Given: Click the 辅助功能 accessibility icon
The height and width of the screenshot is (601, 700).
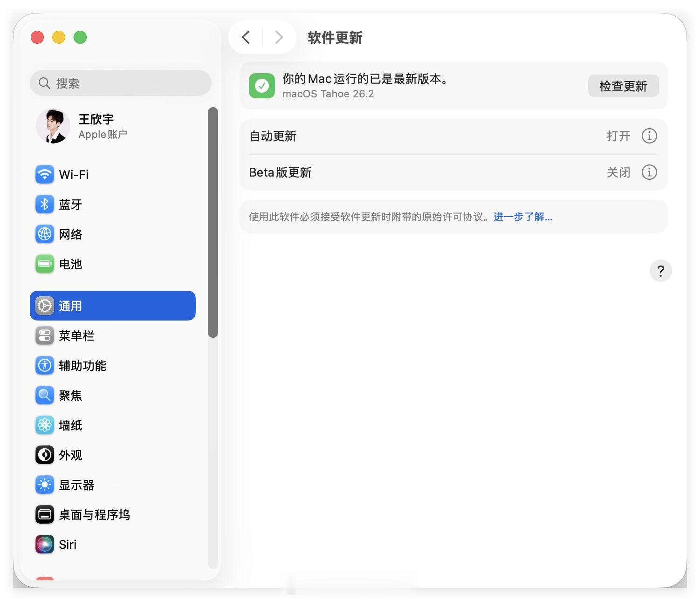Looking at the screenshot, I should point(45,365).
